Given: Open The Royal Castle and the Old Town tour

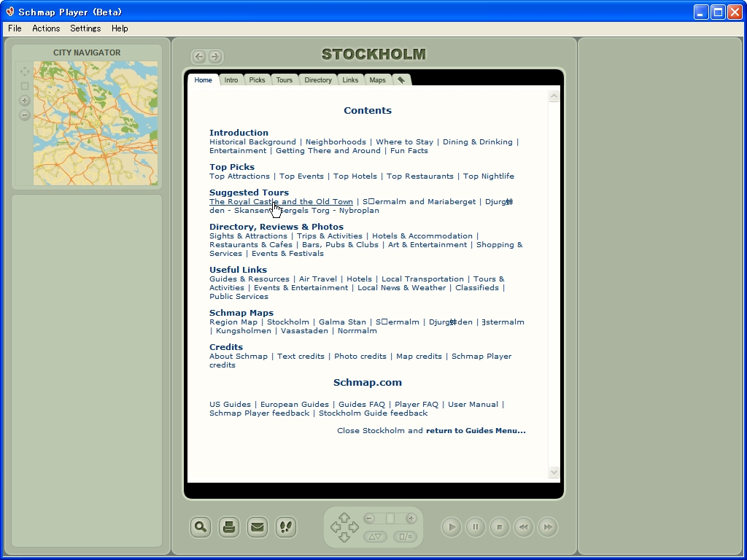Looking at the screenshot, I should [x=281, y=202].
